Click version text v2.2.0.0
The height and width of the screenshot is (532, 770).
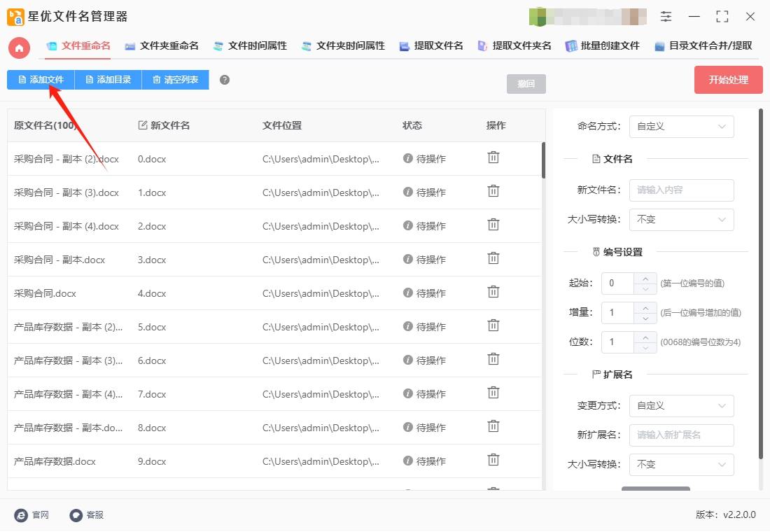coord(739,514)
